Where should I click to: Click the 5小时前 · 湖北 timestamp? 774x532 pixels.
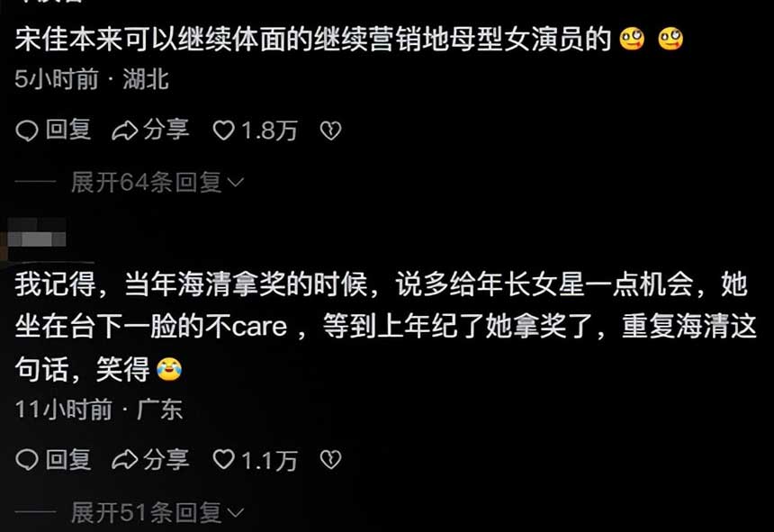[x=92, y=79]
